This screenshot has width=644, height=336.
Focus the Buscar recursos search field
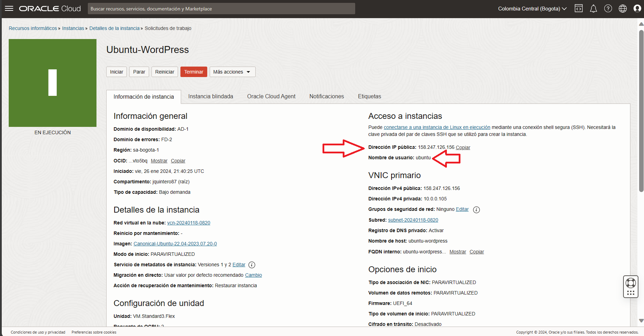[x=222, y=9]
